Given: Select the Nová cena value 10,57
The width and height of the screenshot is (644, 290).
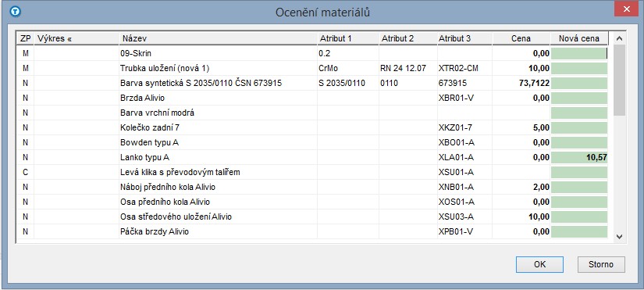Looking at the screenshot, I should click(x=596, y=157).
